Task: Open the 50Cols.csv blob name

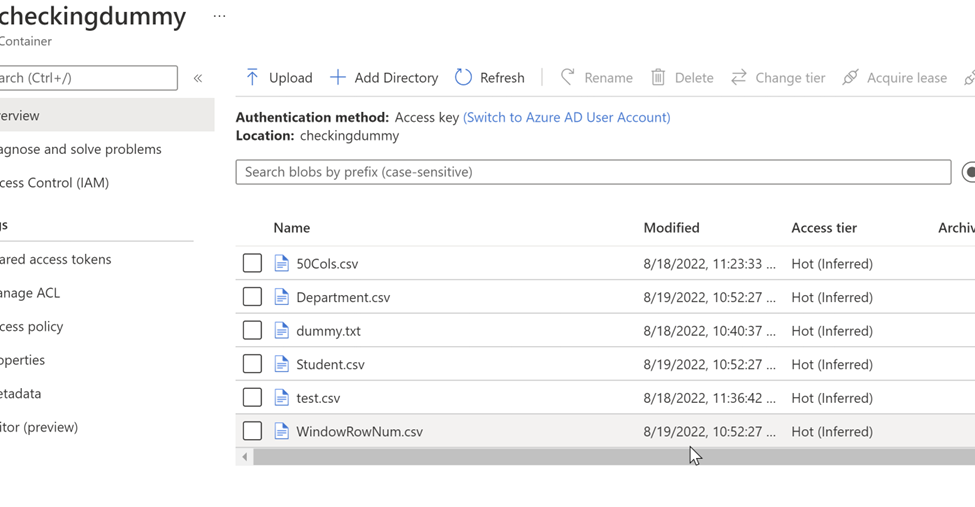Action: [x=327, y=264]
